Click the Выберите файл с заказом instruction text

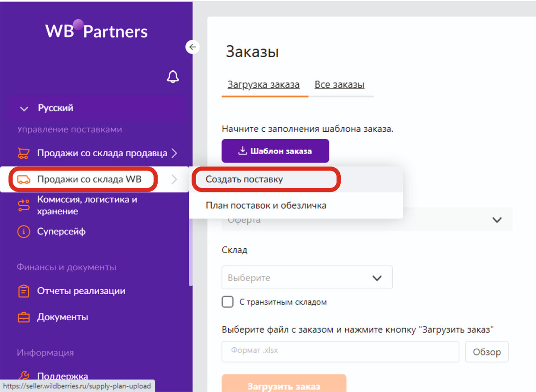(358, 330)
